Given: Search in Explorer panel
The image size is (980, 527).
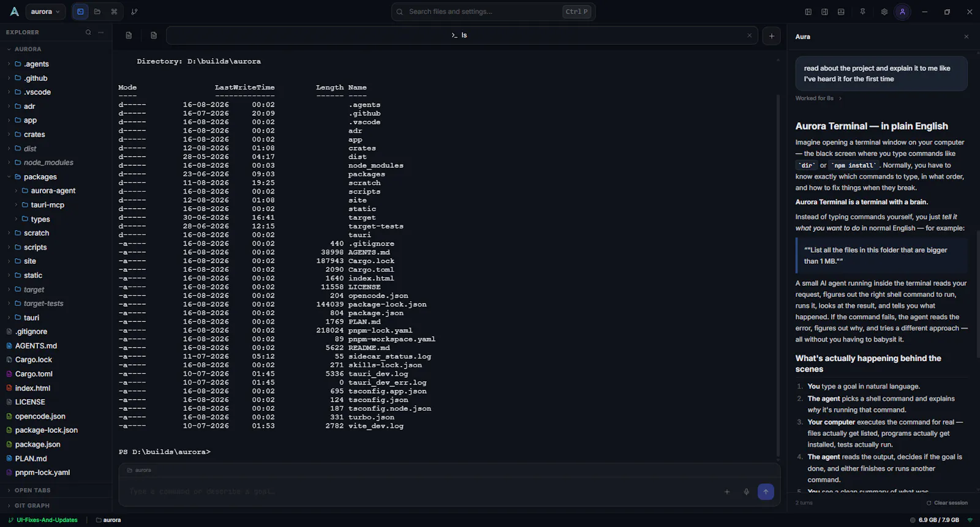Looking at the screenshot, I should coord(88,32).
